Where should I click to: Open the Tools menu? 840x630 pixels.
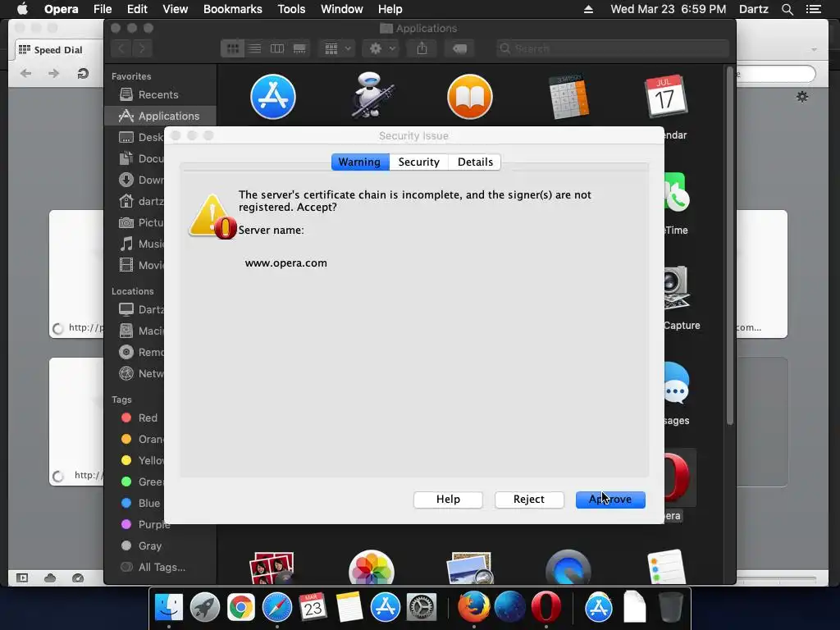point(291,9)
